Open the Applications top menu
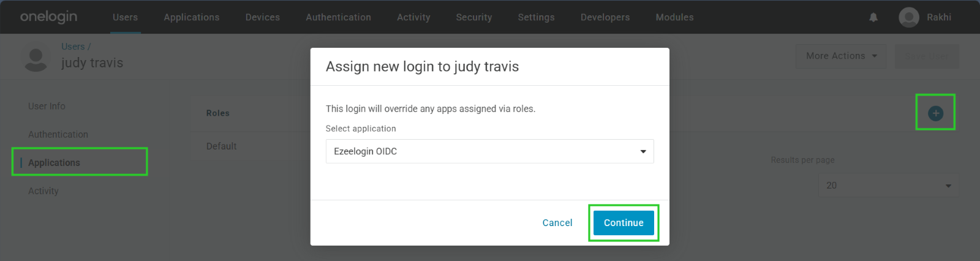 pyautogui.click(x=192, y=17)
